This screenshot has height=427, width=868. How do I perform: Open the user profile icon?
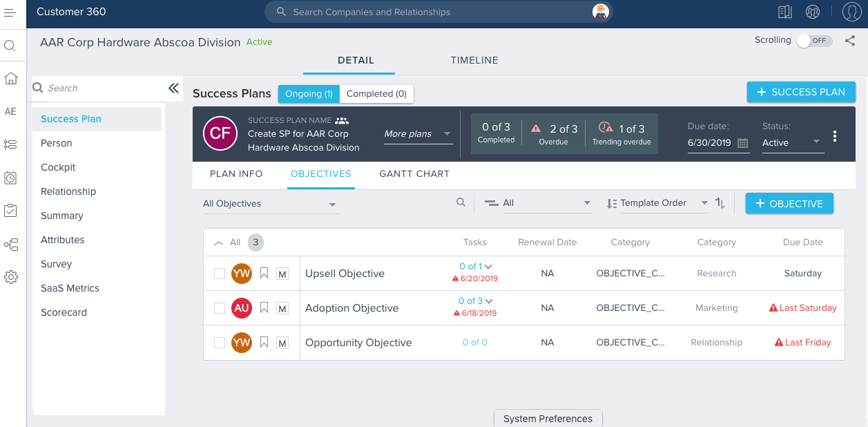click(852, 12)
